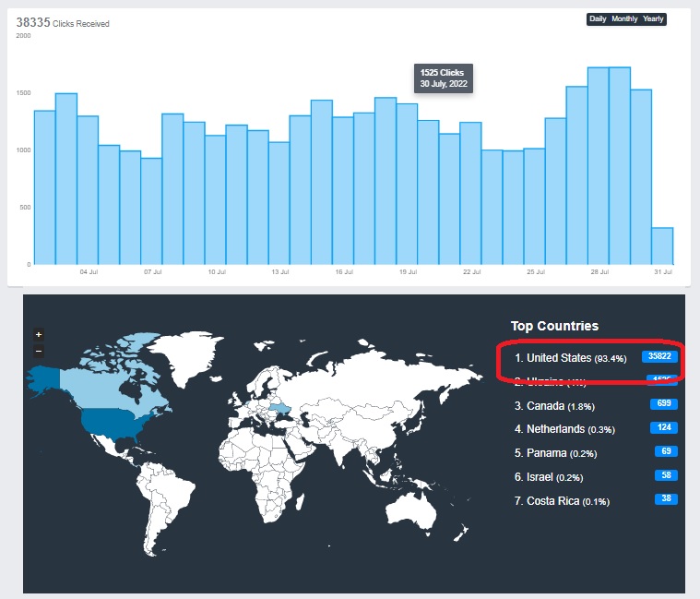The image size is (700, 599).
Task: Zoom in on the world map
Action: click(x=39, y=335)
